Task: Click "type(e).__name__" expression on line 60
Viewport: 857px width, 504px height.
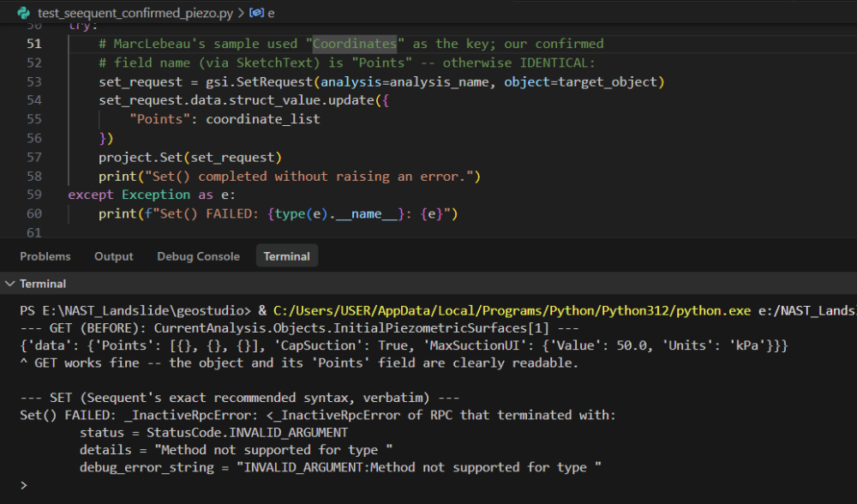Action: (336, 213)
